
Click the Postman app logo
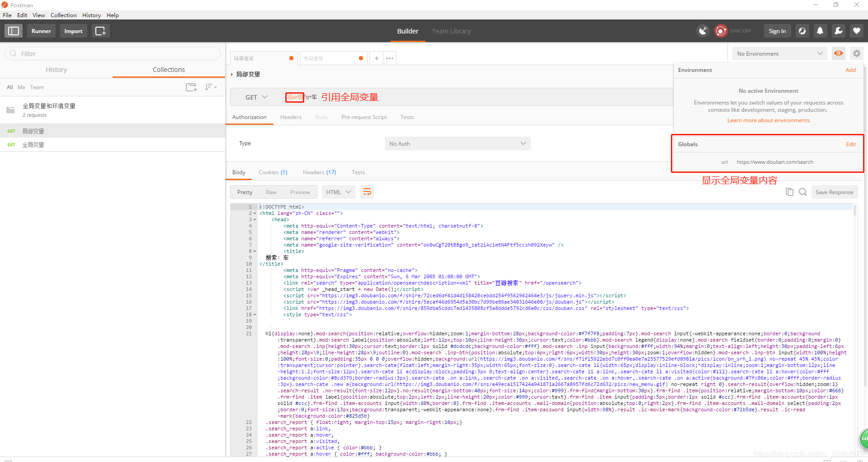click(5, 5)
